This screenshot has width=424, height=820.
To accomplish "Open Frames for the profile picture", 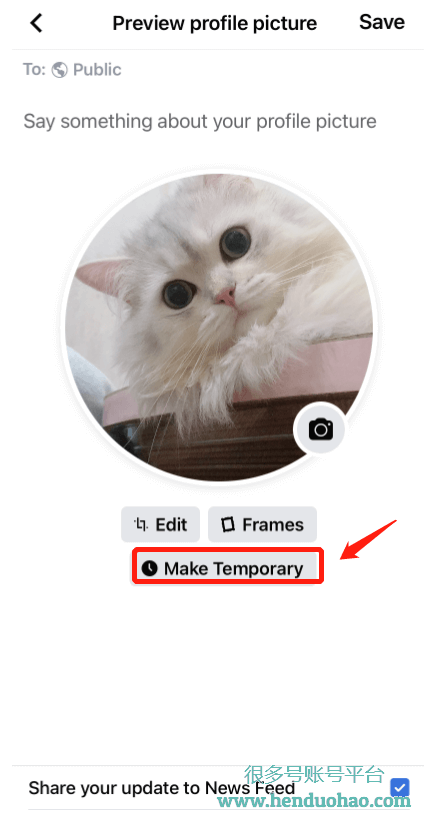I will [262, 524].
